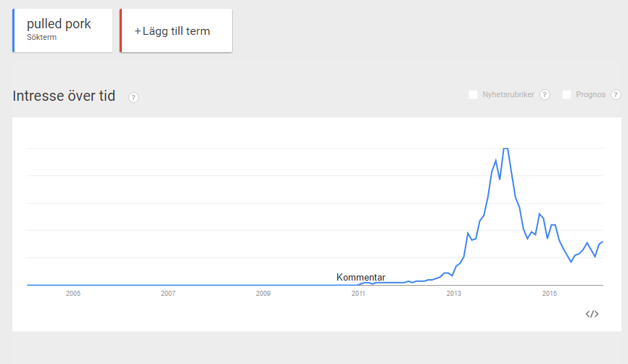The width and height of the screenshot is (628, 364).
Task: Click the 2015 axis label
Action: coord(550,294)
